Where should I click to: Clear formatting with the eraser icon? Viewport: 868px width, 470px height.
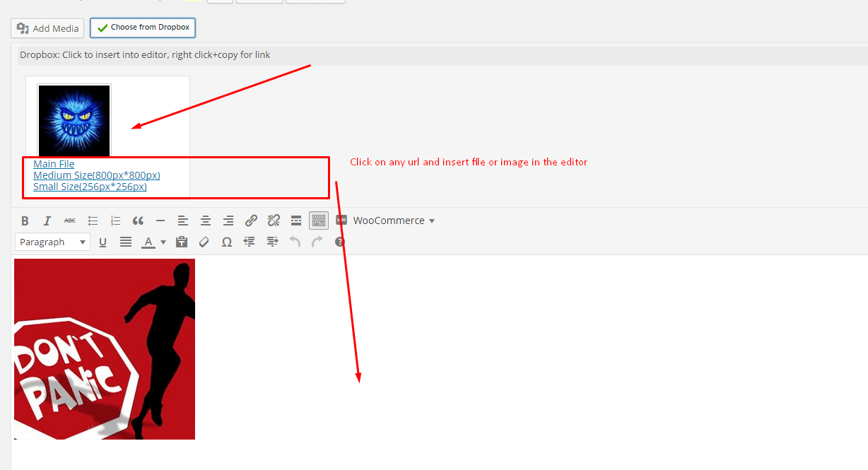pyautogui.click(x=204, y=242)
